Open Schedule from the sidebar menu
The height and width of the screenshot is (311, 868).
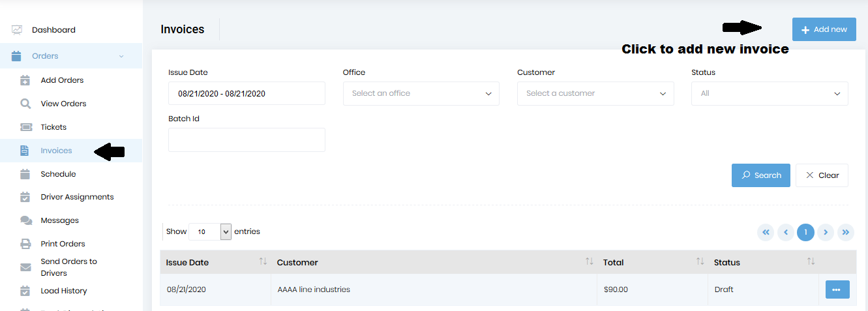tap(58, 174)
